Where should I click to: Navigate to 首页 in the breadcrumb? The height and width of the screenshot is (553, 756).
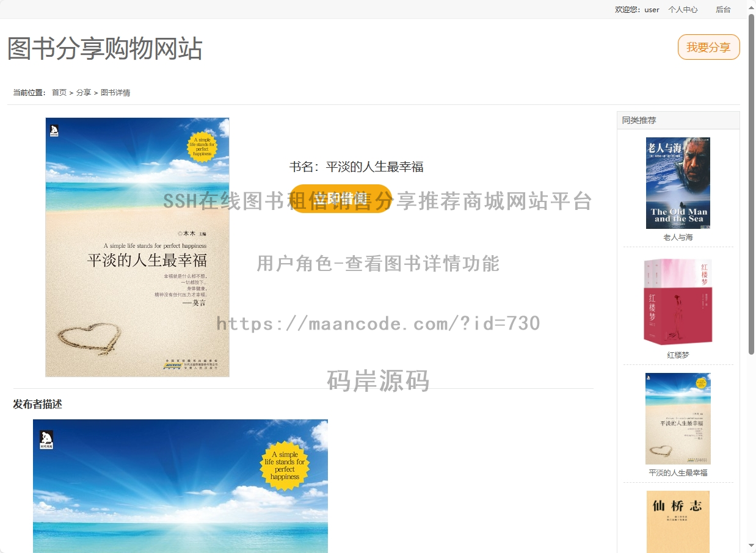click(x=59, y=93)
